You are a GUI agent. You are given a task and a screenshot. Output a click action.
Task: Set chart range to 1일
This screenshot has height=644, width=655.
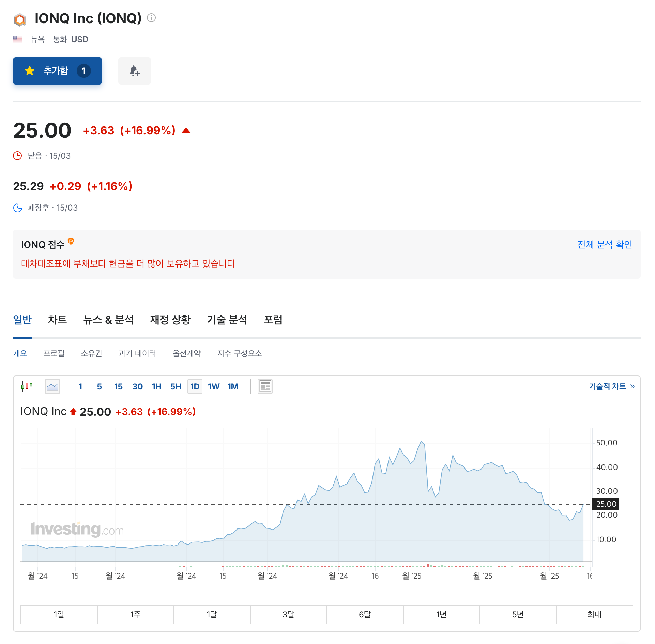[x=59, y=615]
